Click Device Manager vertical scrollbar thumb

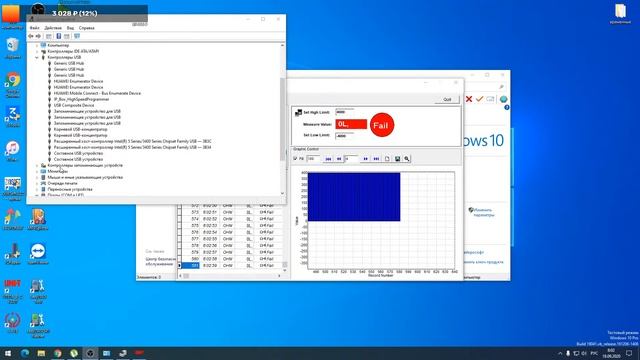click(282, 118)
